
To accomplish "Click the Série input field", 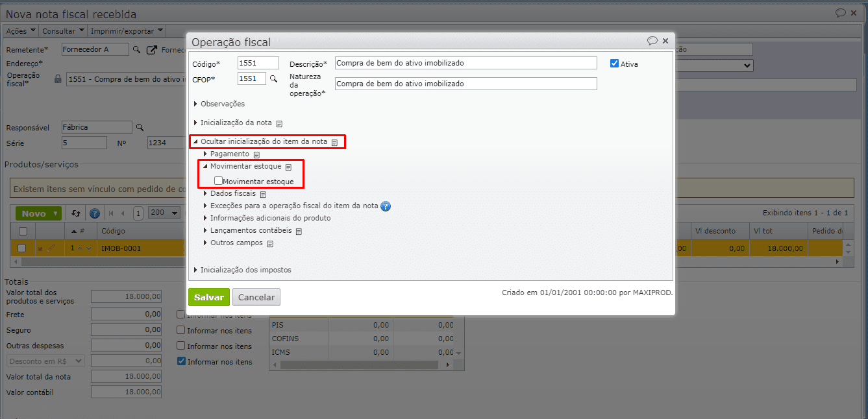I will [84, 143].
